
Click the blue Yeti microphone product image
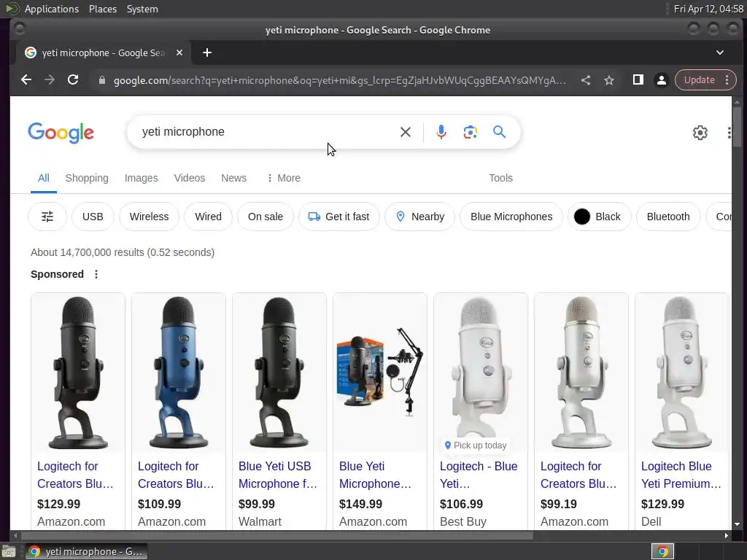click(179, 373)
